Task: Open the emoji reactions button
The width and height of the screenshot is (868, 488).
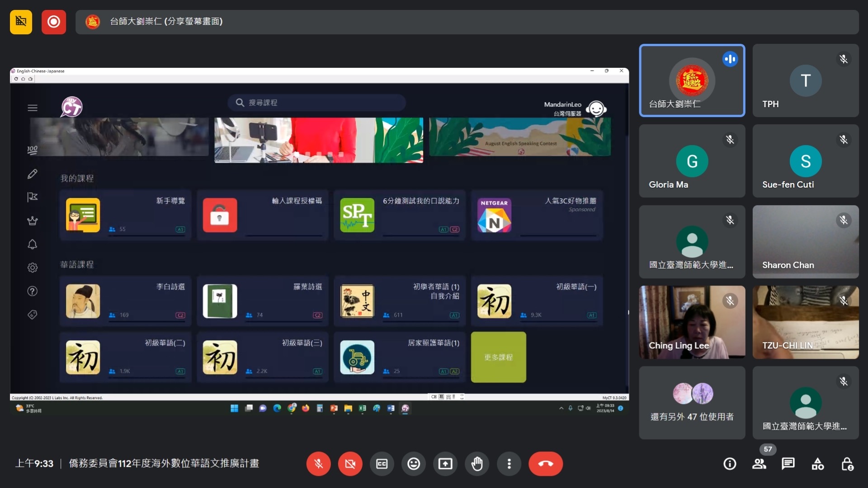Action: coord(413,464)
